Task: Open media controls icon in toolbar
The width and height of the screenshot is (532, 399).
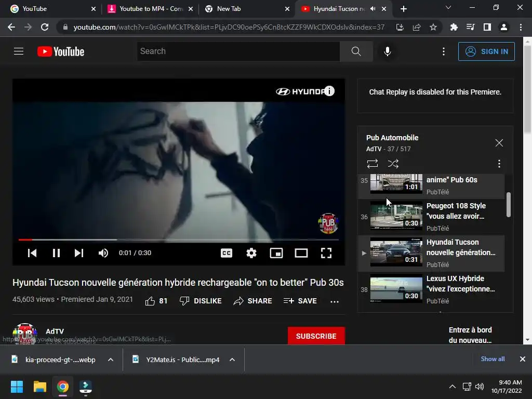Action: (x=470, y=27)
